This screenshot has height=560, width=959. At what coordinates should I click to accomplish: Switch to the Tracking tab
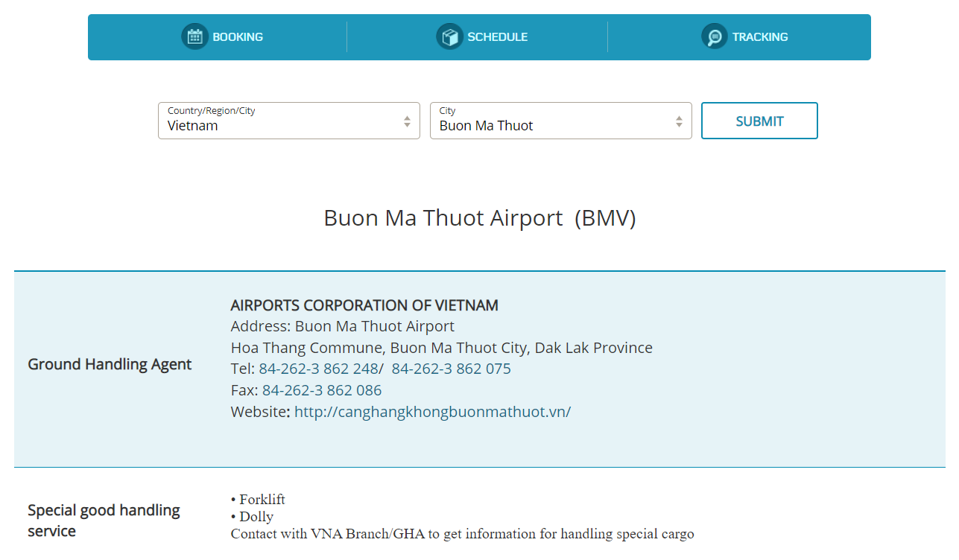point(744,36)
